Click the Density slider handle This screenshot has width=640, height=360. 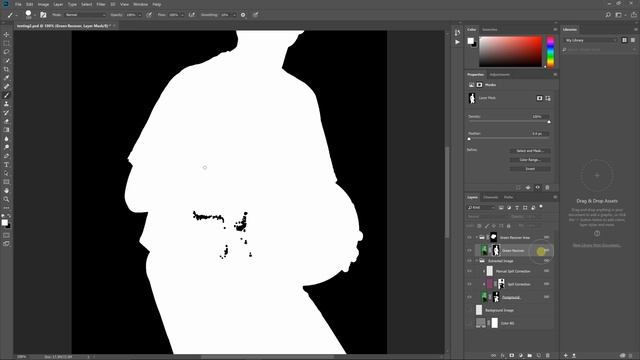[x=549, y=122]
